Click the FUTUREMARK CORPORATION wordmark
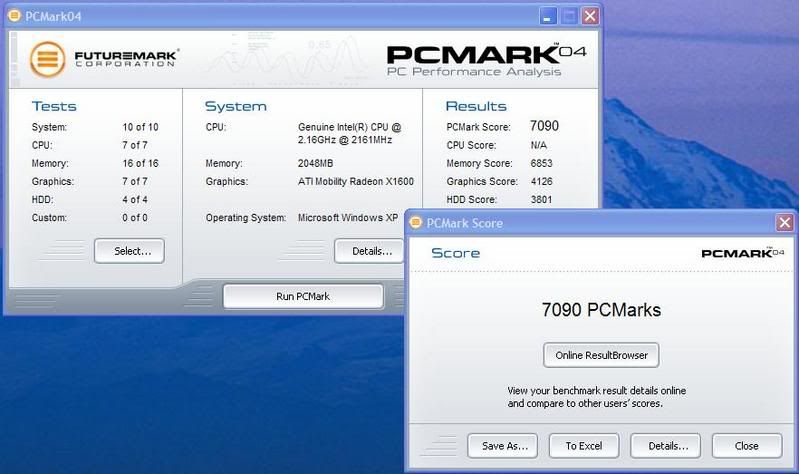Viewport: 799px width, 474px height. (126, 59)
